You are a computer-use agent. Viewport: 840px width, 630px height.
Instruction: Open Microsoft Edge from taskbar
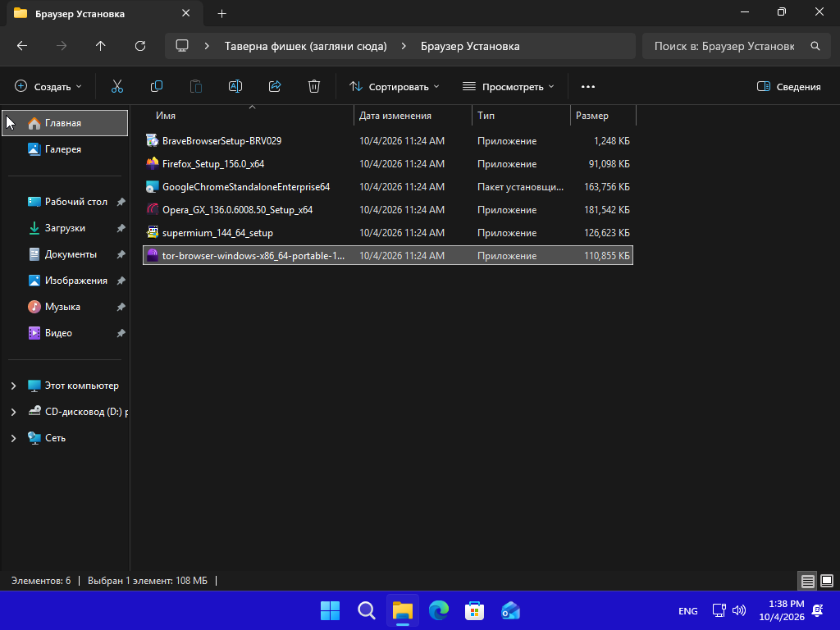pos(439,610)
